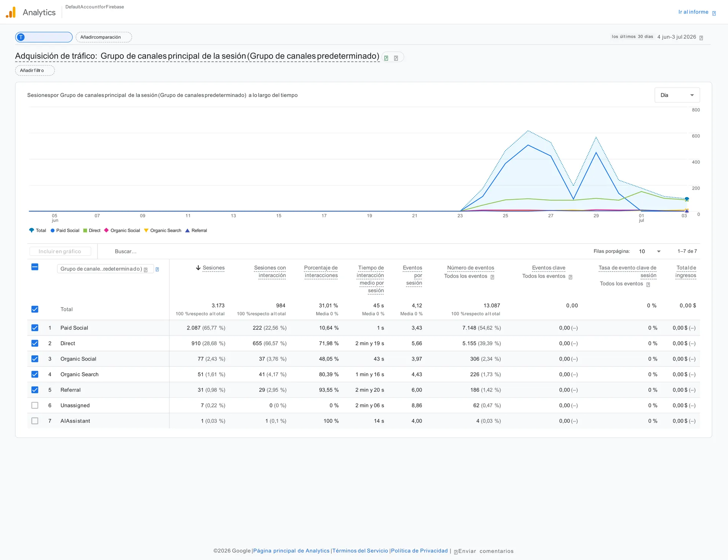Click the Direct legend green square
728x560 pixels.
[85, 231]
